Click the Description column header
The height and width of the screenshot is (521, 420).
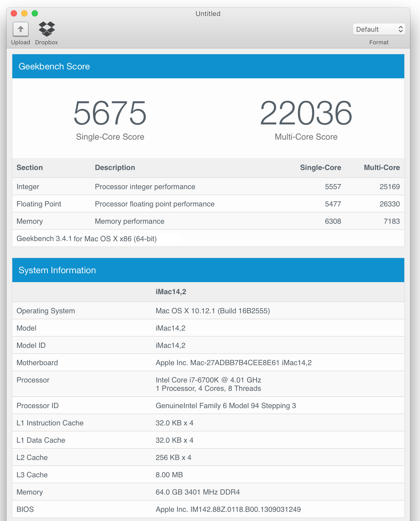pyautogui.click(x=115, y=168)
